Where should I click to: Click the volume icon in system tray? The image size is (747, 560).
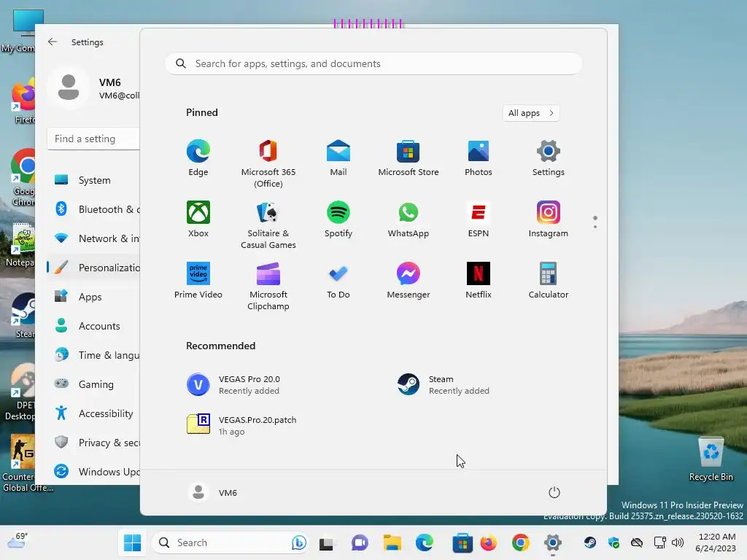click(678, 542)
